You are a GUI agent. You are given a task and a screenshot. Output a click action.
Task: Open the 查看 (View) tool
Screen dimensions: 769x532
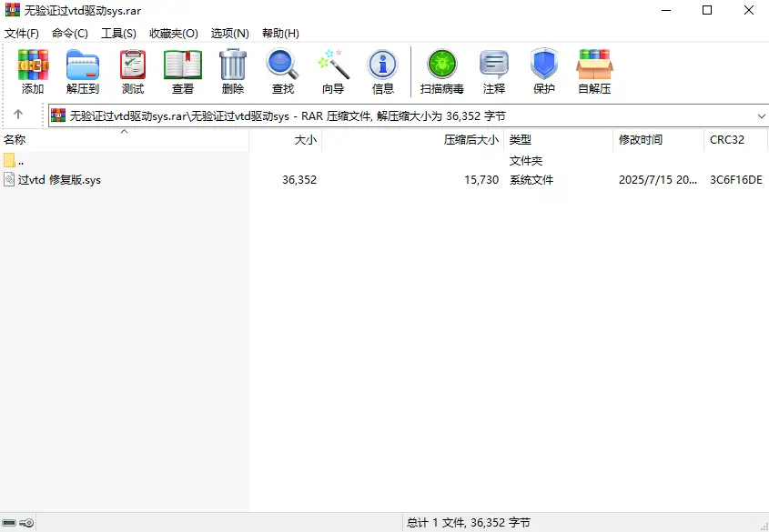(182, 71)
